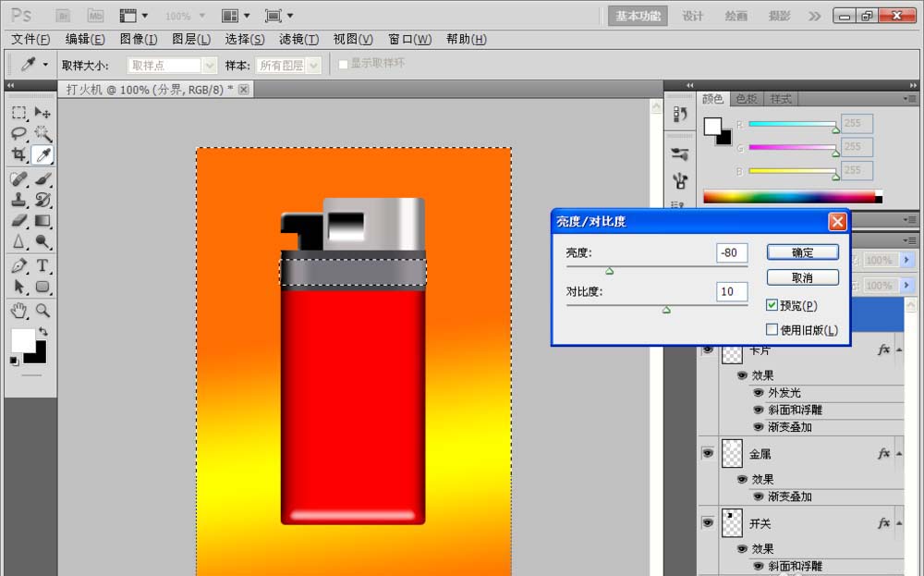Enable the 使用旧版 option
Image resolution: width=924 pixels, height=576 pixels.
tap(772, 328)
